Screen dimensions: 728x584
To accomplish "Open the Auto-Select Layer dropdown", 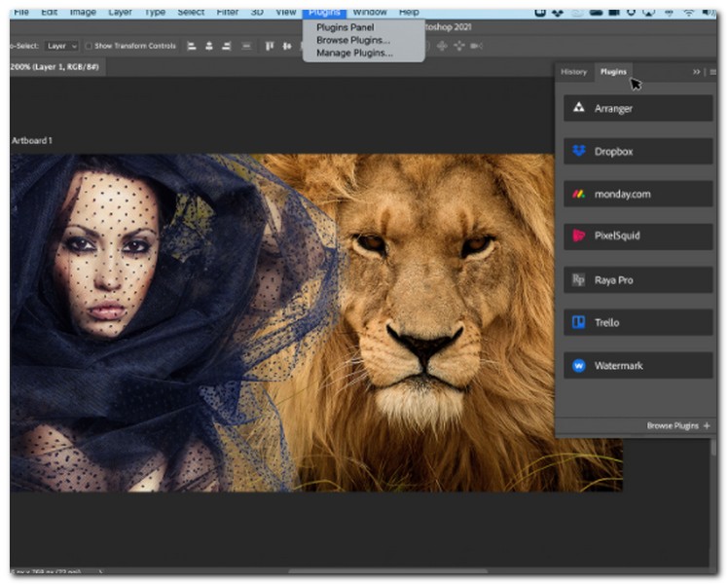I will point(61,46).
